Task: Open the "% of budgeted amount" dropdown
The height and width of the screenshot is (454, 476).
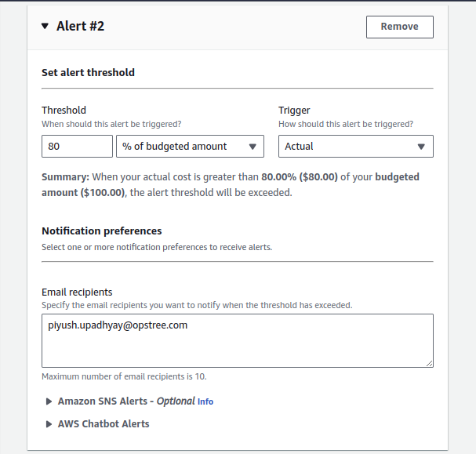Action: 190,147
